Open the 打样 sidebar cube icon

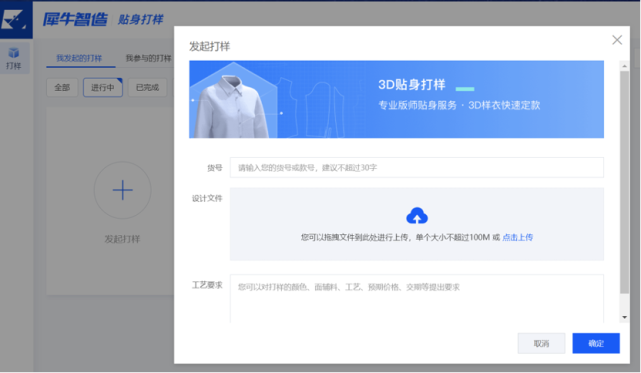tap(14, 53)
